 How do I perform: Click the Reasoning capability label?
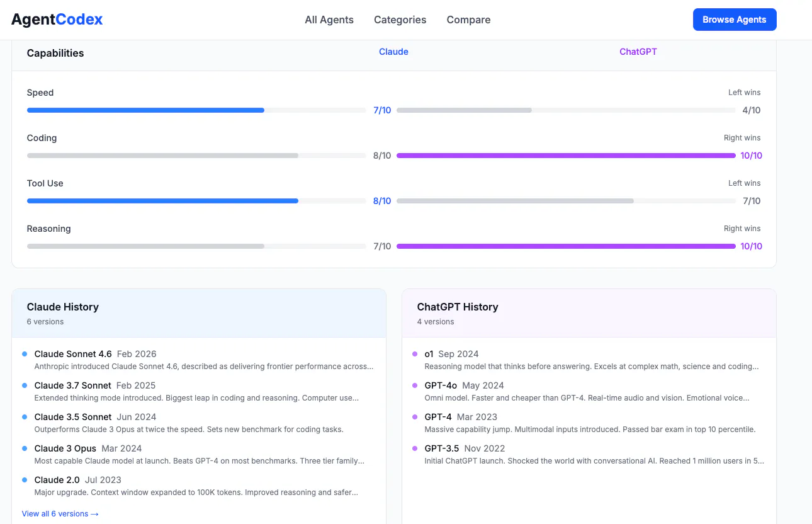coord(48,229)
